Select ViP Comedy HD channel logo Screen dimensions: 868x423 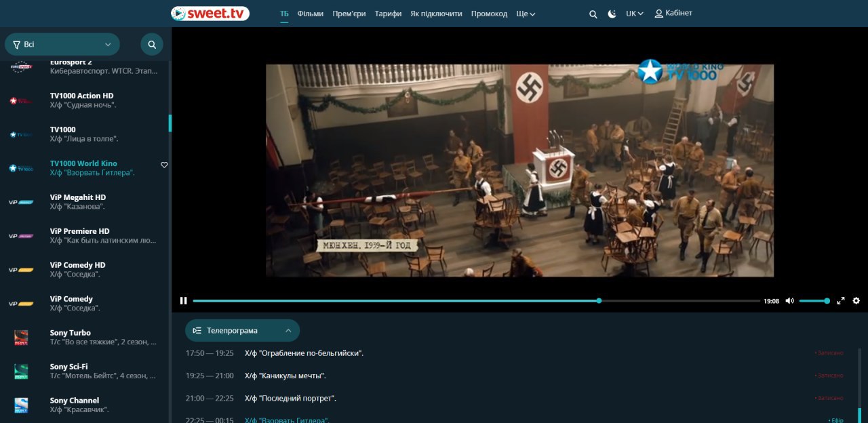pos(21,270)
